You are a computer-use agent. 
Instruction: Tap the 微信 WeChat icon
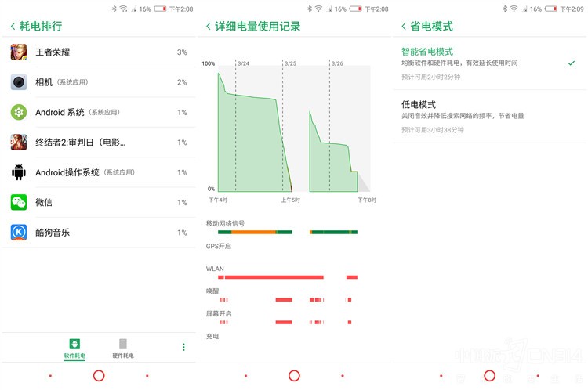point(19,202)
